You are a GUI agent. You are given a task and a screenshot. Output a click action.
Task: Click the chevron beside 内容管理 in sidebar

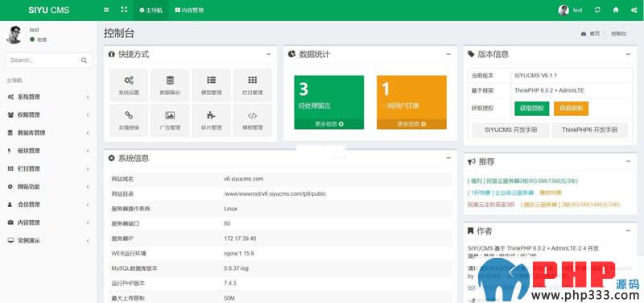tap(88, 222)
